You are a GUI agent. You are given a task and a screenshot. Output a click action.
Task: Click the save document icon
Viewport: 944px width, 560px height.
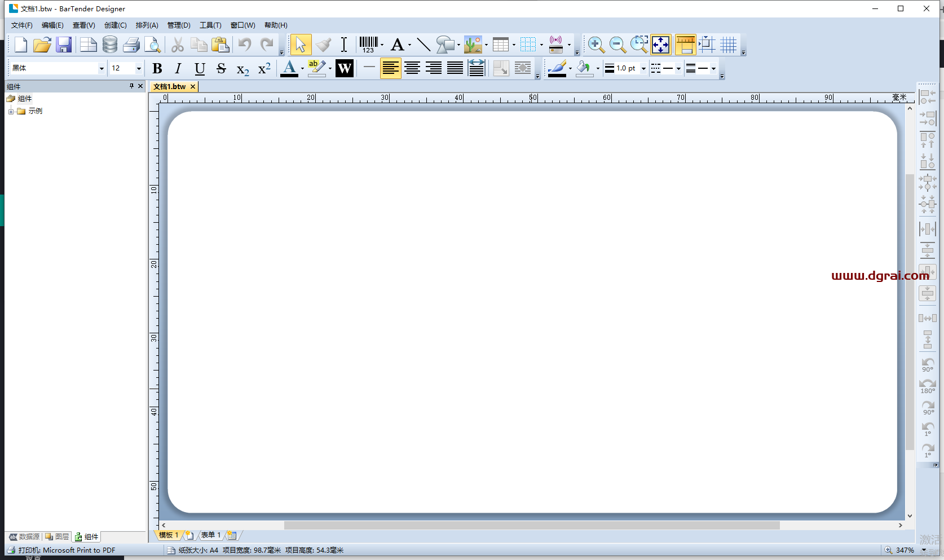pos(64,45)
